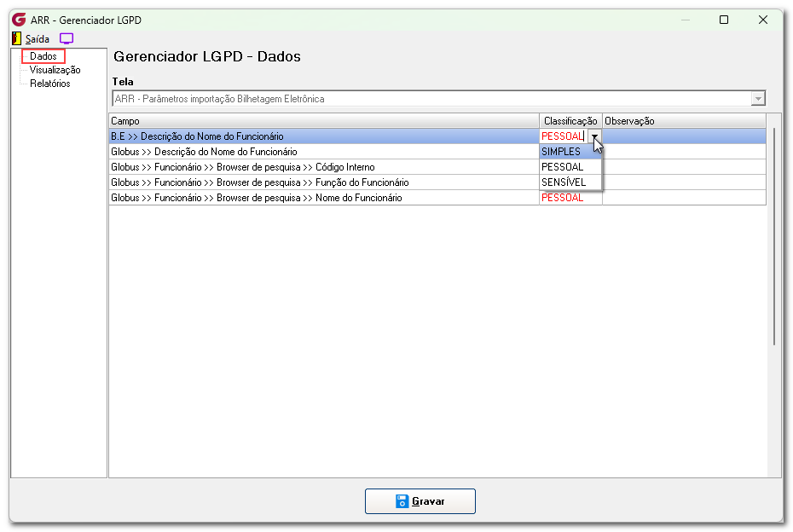Viewport: 793px width, 532px height.
Task: Click PESSOAL classification cell in the last row
Action: (570, 198)
